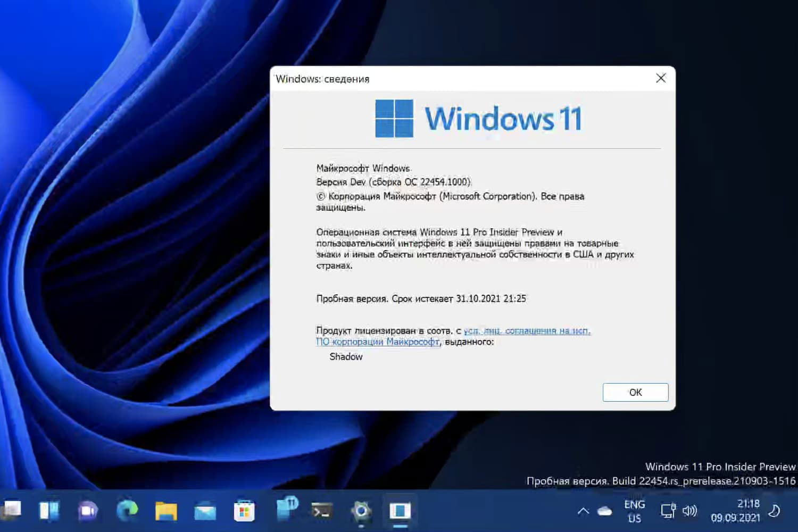Open the Microsoft Store

click(x=245, y=512)
